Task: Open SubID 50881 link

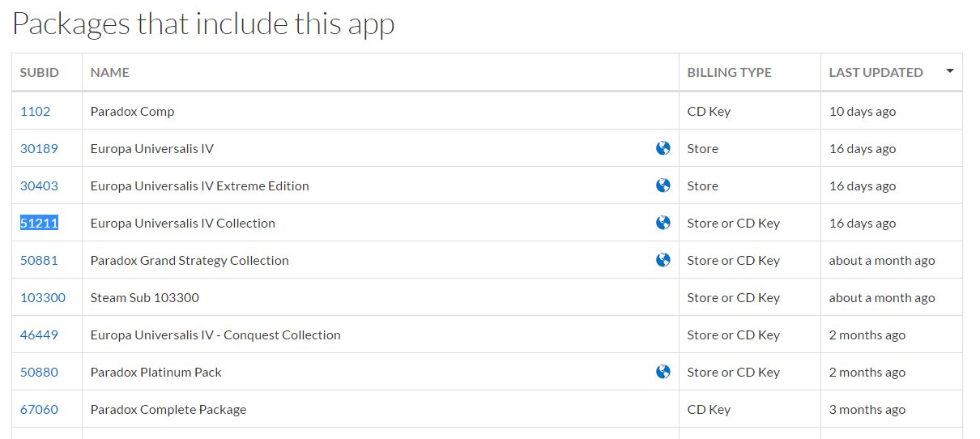Action: pyautogui.click(x=39, y=260)
